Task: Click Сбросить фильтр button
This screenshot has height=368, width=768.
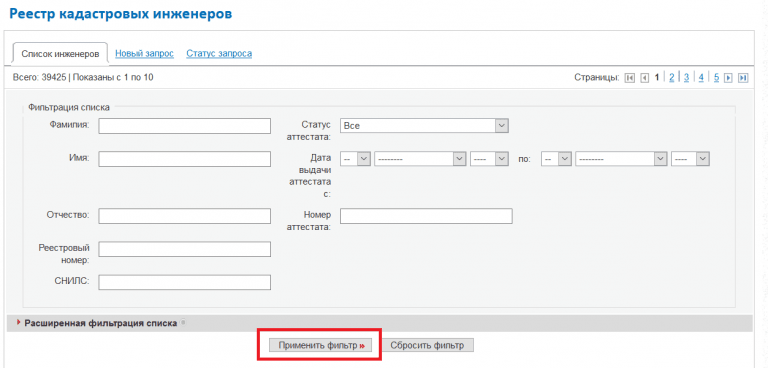Action: coord(427,345)
